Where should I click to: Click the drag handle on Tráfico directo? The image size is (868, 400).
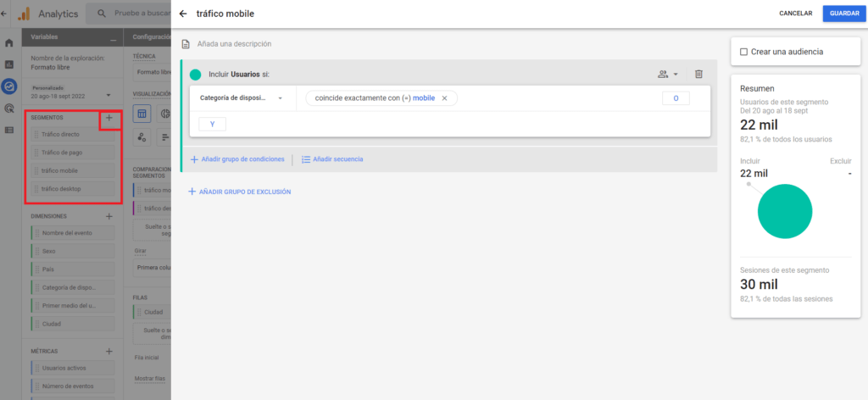(x=36, y=135)
